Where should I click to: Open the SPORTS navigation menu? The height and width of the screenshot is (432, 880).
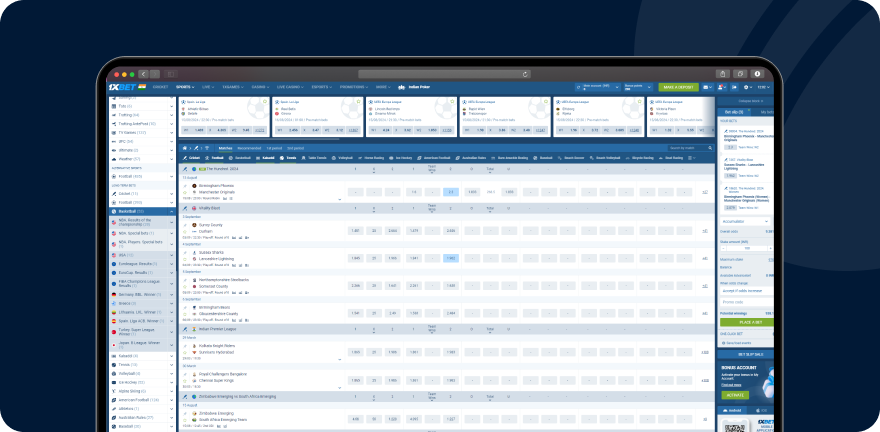coord(185,87)
